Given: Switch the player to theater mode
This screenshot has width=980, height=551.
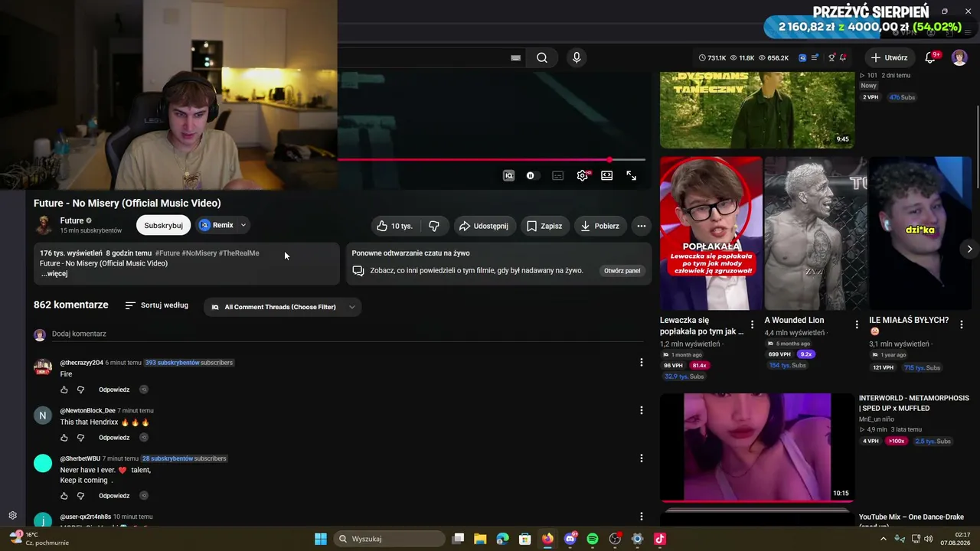Looking at the screenshot, I should 607,175.
